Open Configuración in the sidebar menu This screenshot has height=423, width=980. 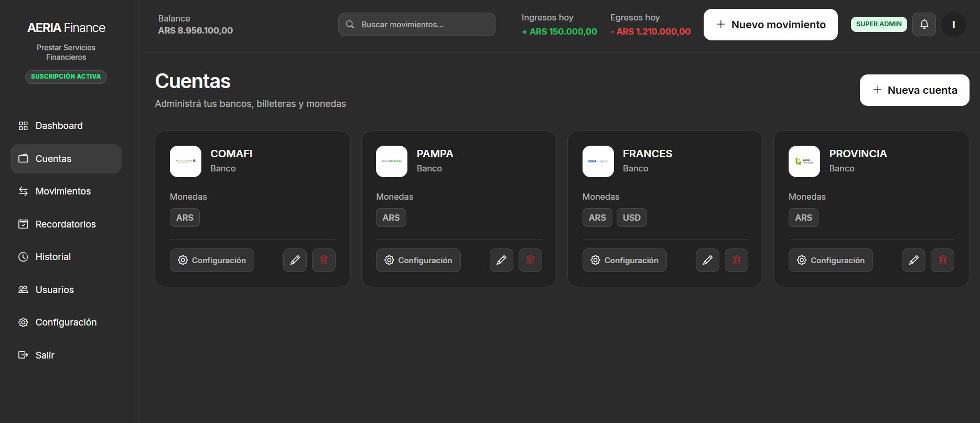pyautogui.click(x=66, y=322)
